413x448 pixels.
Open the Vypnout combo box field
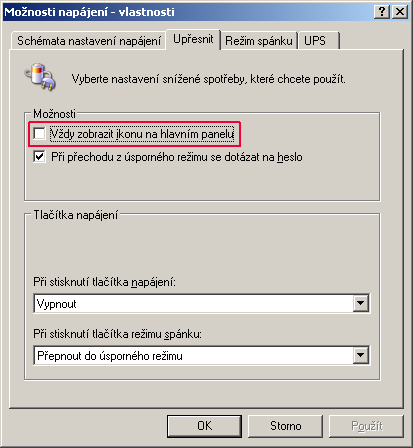201,303
